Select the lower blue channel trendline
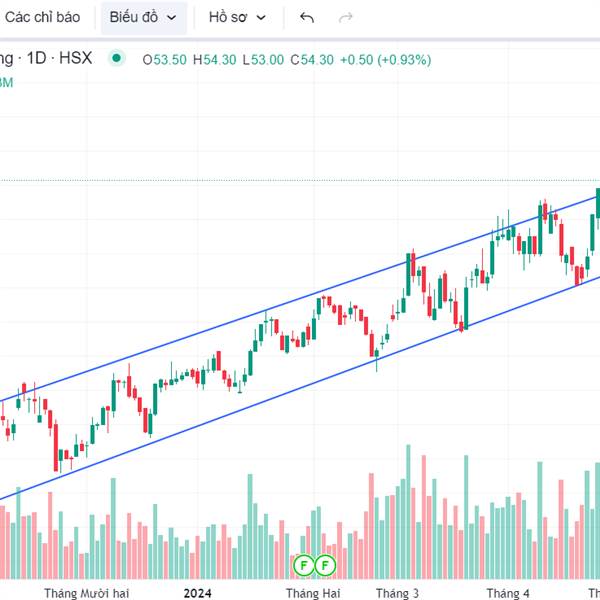The height and width of the screenshot is (600, 600). click(x=298, y=388)
